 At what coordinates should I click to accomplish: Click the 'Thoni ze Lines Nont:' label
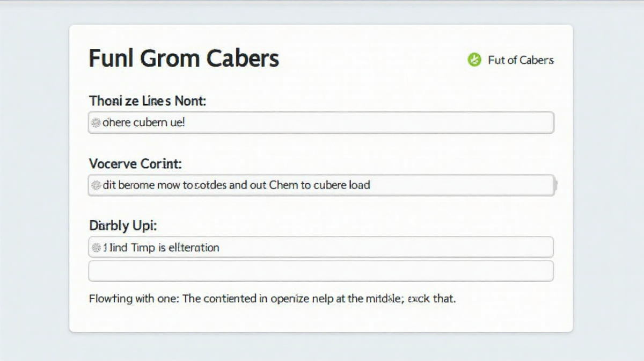tap(148, 100)
